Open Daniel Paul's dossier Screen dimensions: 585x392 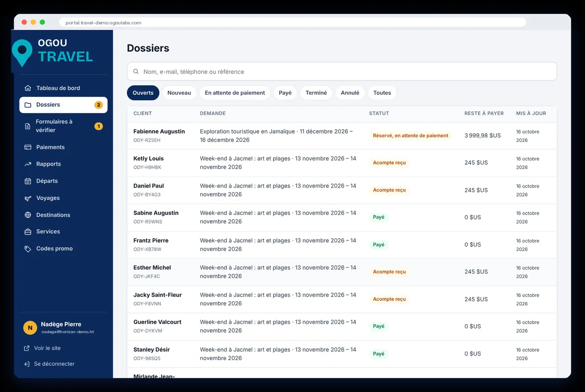pyautogui.click(x=342, y=190)
